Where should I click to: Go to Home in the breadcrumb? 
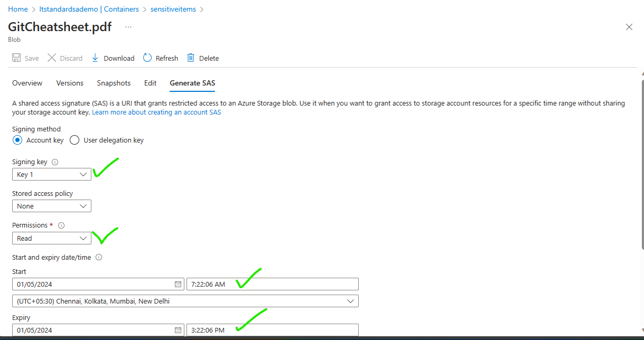[18, 9]
